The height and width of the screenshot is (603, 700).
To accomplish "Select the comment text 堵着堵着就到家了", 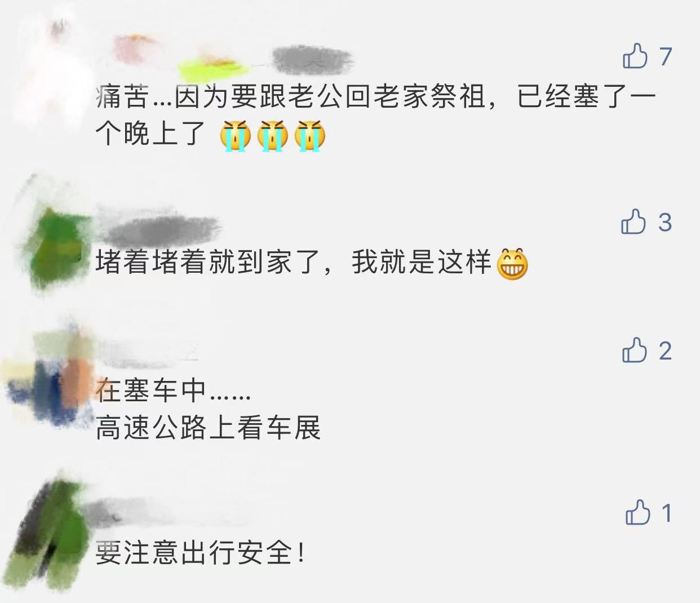I will pyautogui.click(x=208, y=263).
